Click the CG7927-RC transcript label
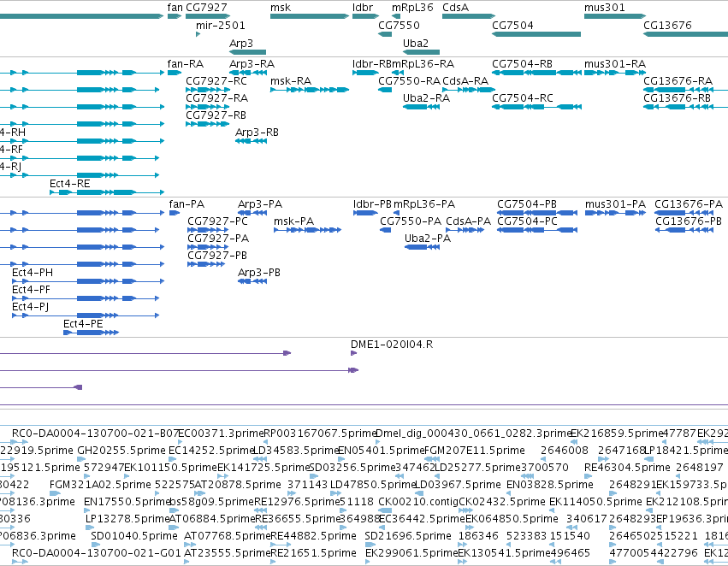Viewport: 728px width, 566px height. point(216,80)
